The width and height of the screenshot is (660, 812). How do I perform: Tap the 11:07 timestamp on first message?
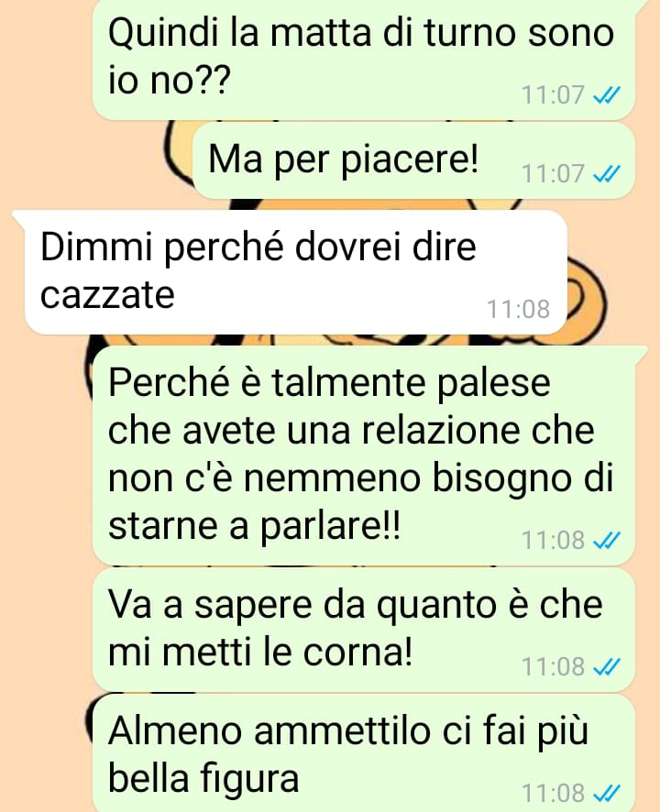coord(553,95)
